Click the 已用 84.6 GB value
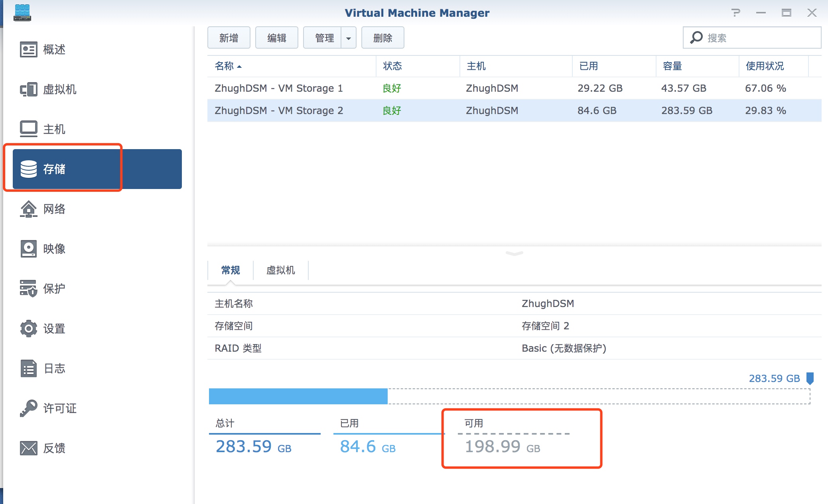828x504 pixels. (367, 446)
